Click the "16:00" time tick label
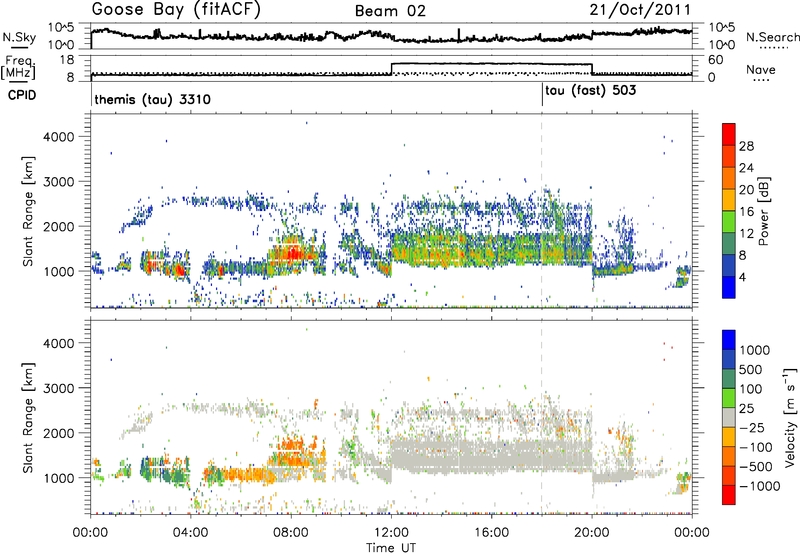Image resolution: width=800 pixels, height=554 pixels. click(491, 533)
